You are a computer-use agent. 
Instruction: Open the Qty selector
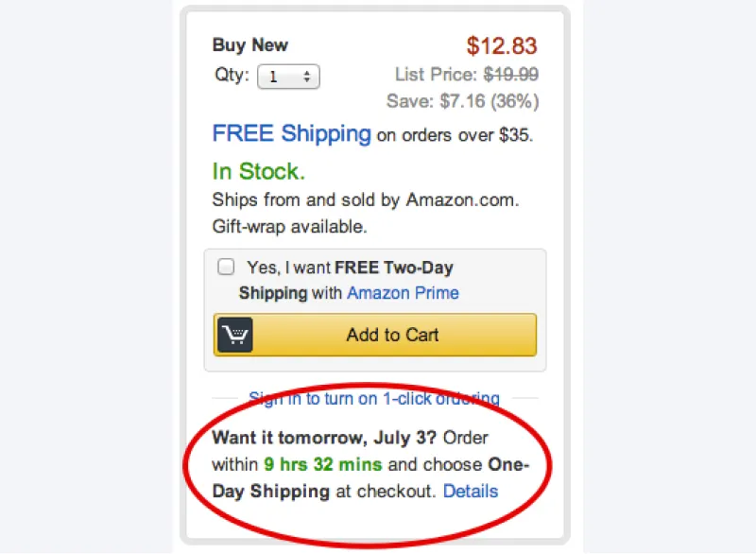288,77
